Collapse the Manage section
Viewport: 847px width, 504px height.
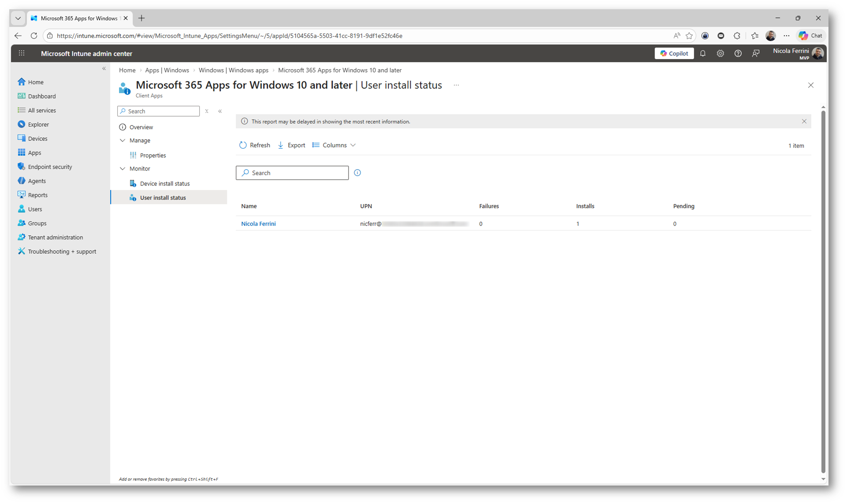point(123,141)
